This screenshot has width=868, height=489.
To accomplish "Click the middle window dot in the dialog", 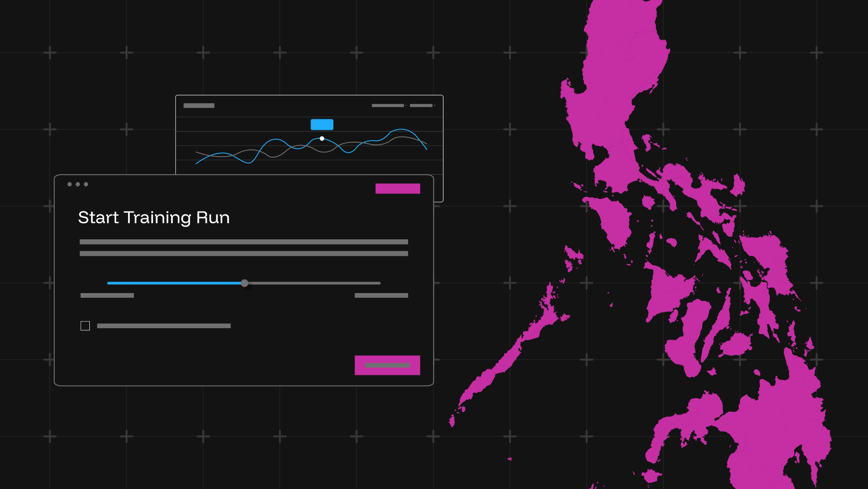I will point(78,184).
